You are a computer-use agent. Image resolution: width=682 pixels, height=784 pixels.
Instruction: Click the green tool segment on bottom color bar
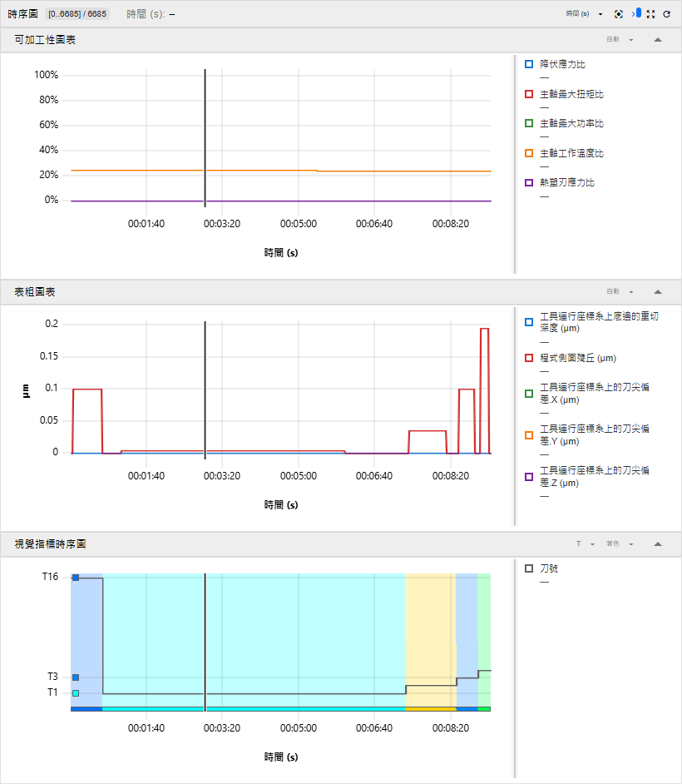484,709
